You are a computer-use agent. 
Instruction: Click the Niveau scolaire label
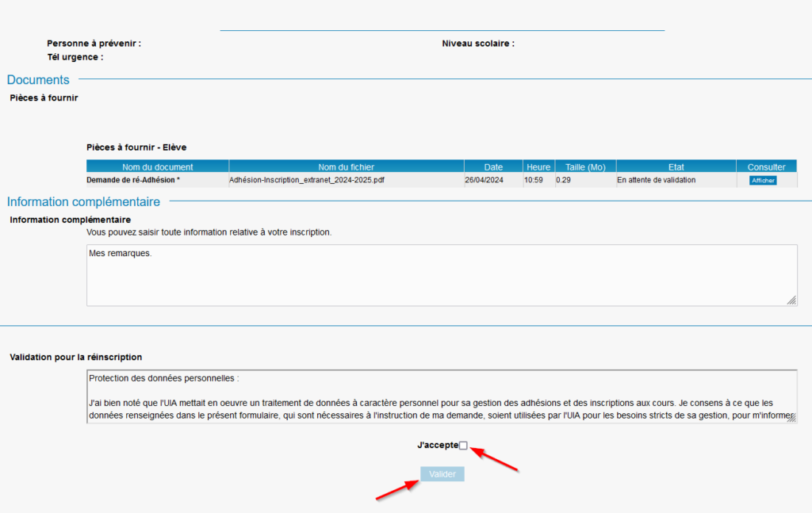click(478, 44)
